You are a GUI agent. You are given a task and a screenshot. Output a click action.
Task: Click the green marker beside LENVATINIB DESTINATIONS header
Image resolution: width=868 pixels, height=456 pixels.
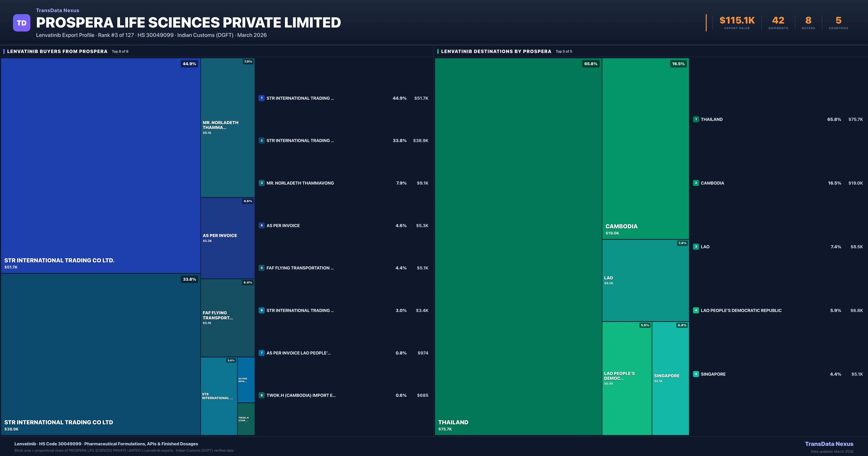(438, 51)
